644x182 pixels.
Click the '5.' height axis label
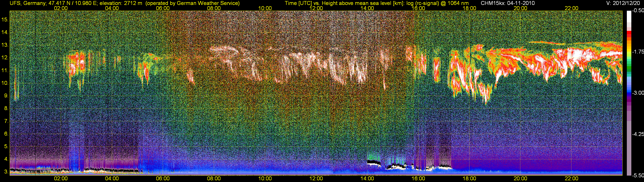[x=6, y=147]
